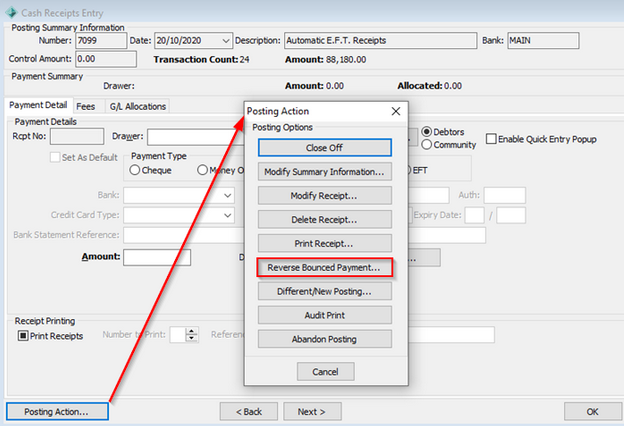Switch to the Fees tab

pyautogui.click(x=88, y=106)
